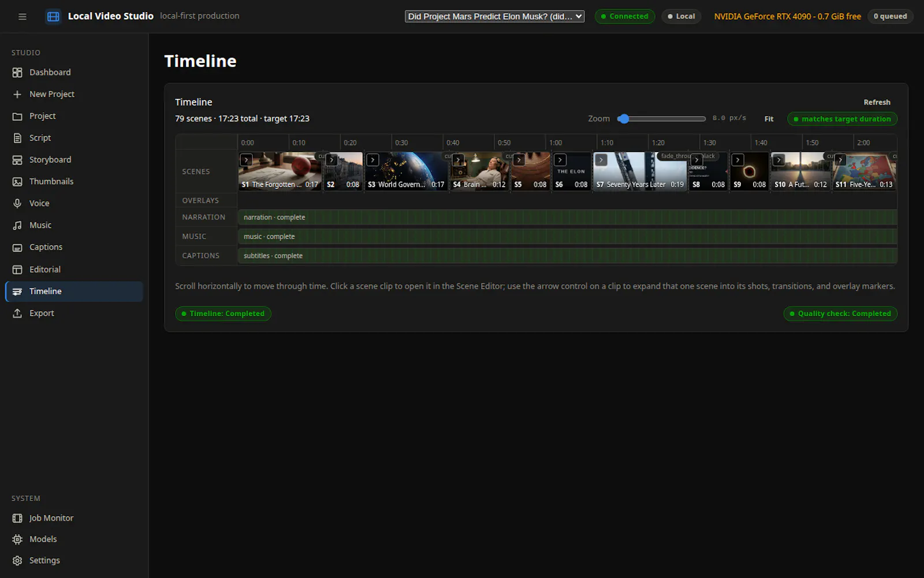
Task: Click the Local Video Studio film logo
Action: 53,17
